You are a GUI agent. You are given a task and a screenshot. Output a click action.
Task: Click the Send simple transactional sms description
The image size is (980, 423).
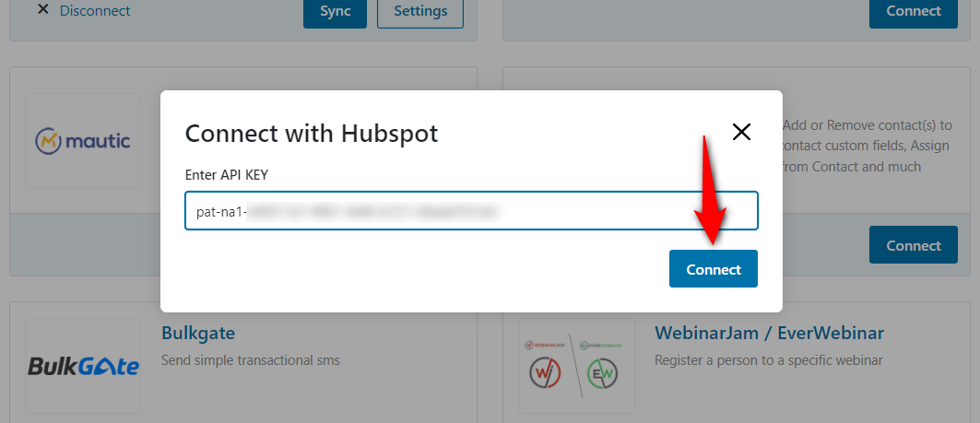coord(251,359)
